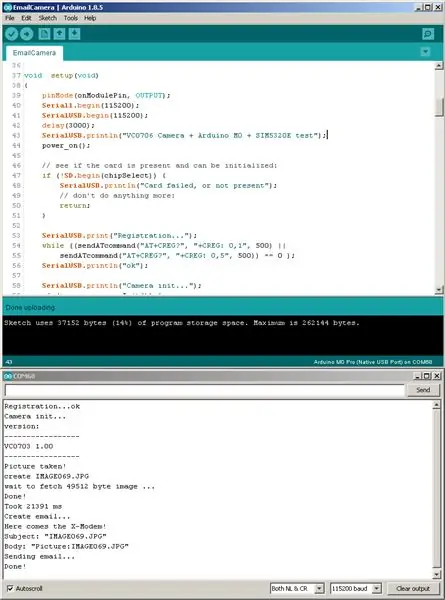Click the Clear output button
Viewport: 445px width, 600px height.
[413, 589]
